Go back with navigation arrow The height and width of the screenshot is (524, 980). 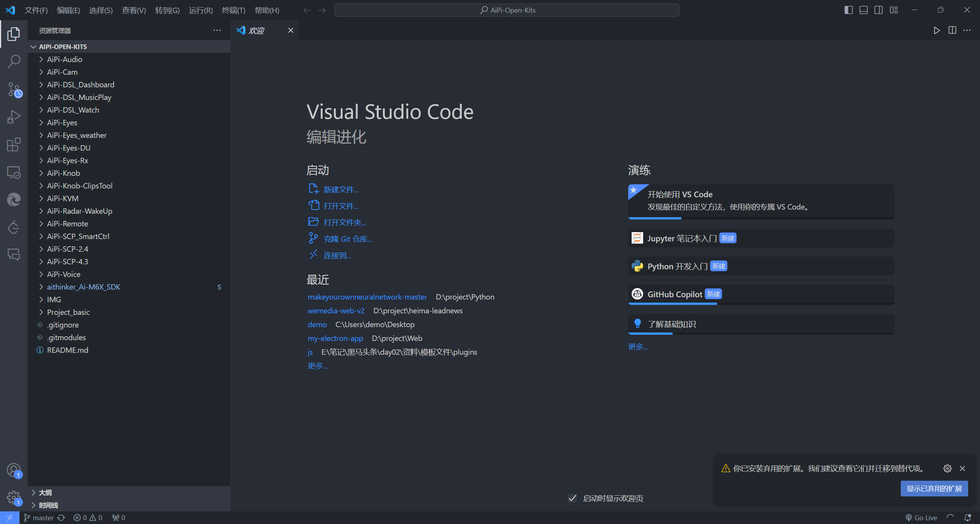pos(307,10)
